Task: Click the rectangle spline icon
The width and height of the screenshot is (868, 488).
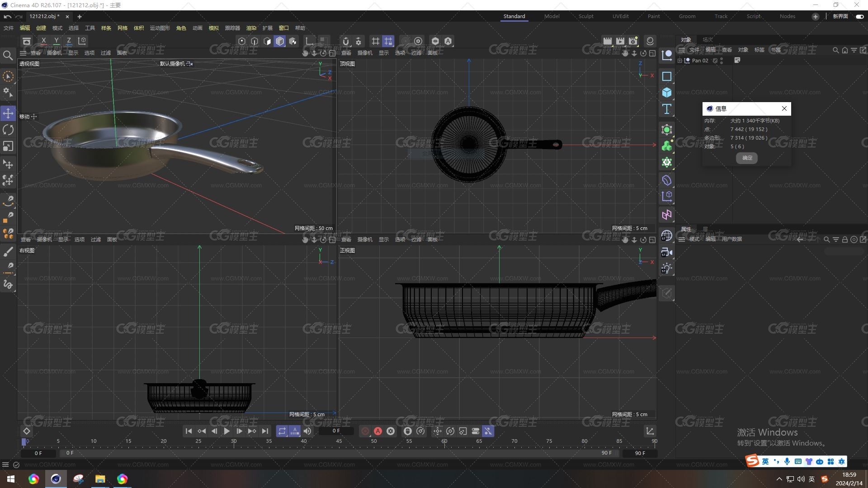Action: [667, 76]
